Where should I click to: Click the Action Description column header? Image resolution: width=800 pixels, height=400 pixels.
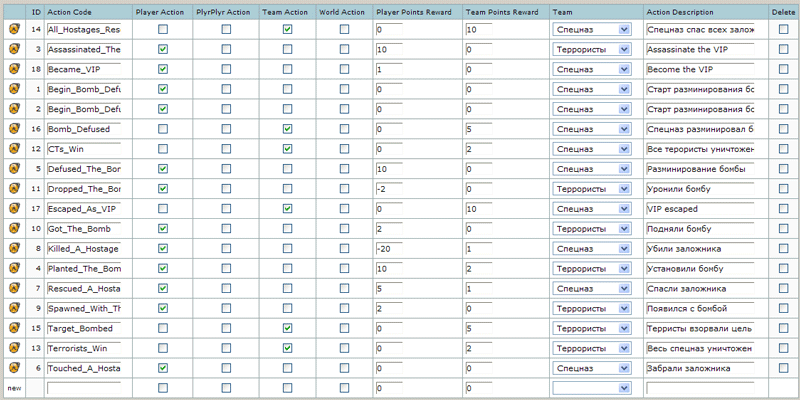[680, 11]
